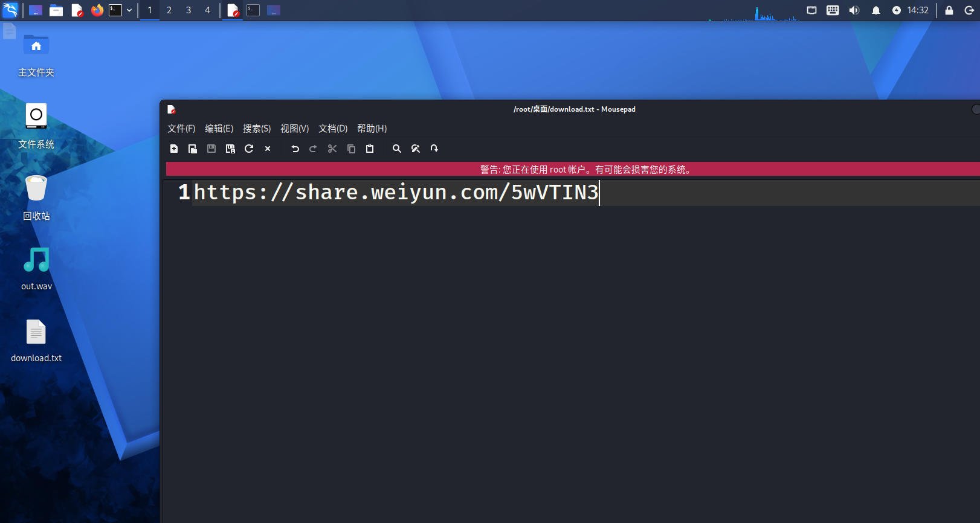Switch to workspace 1
980x523 pixels.
pyautogui.click(x=150, y=10)
